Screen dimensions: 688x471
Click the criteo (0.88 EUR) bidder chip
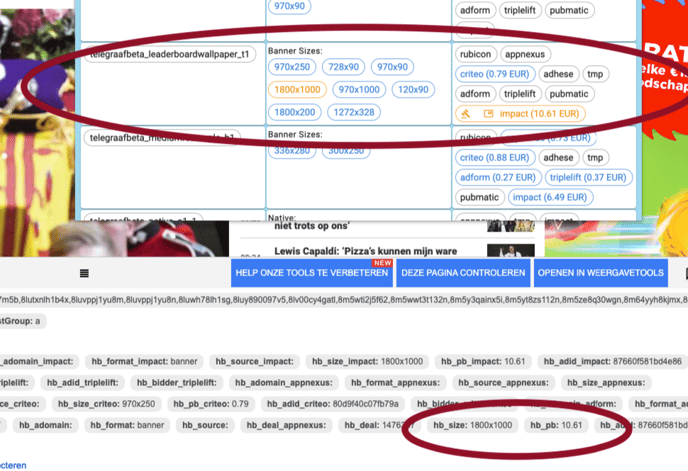(494, 157)
